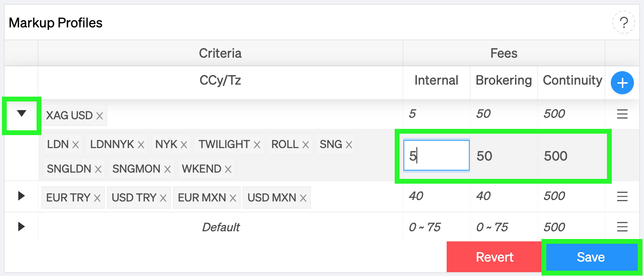Revert the markup profile changes
The image size is (644, 276).
click(x=494, y=257)
